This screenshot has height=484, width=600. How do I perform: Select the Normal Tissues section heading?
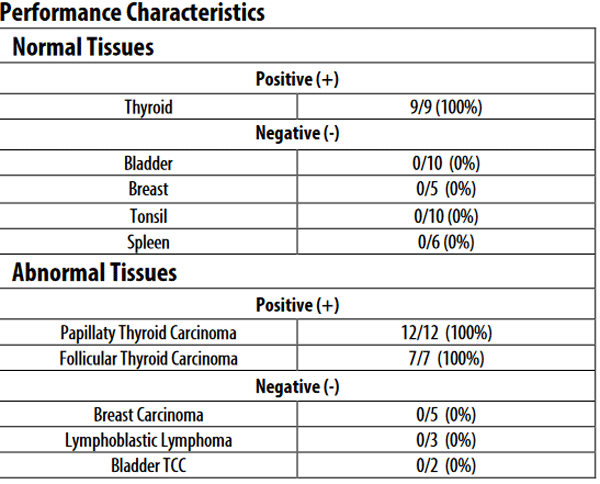[x=83, y=46]
